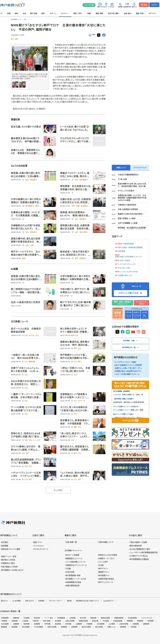The image size is (160, 644).
Task: Open the 総合ガイド question mark icon
Action: point(134,5)
